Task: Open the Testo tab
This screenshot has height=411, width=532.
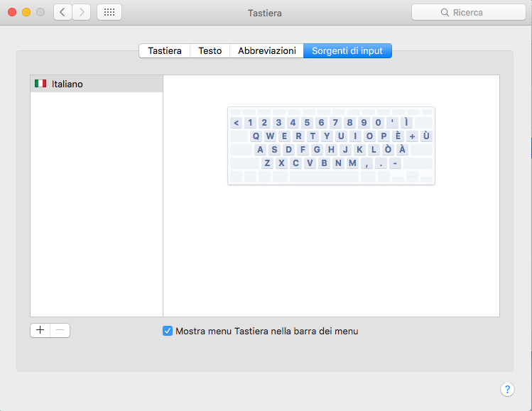Action: coord(210,50)
